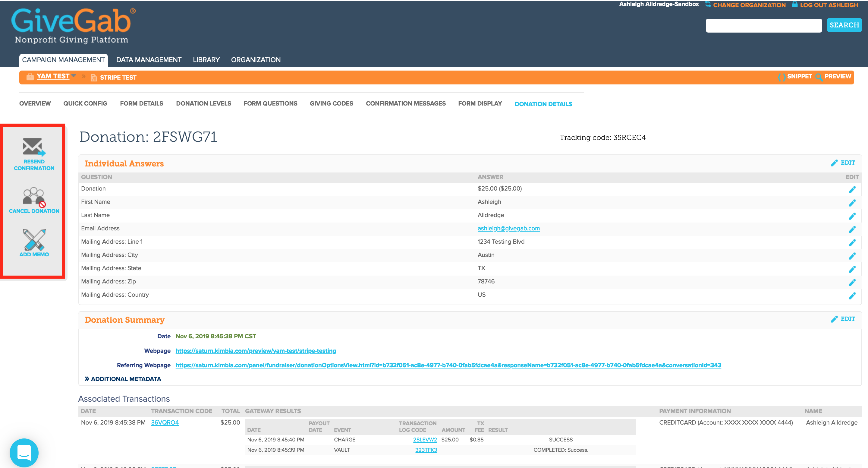
Task: Click the 1234 Testing Blvd answer
Action: (x=501, y=242)
